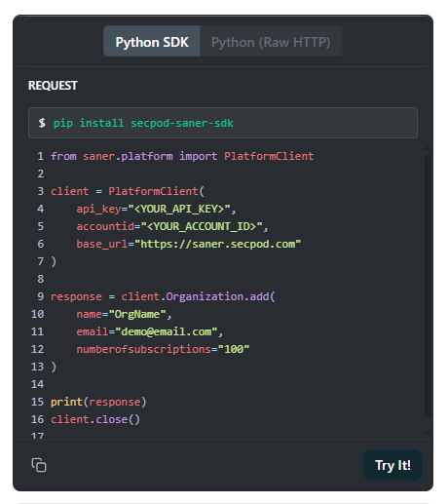Click print(response) on line 15
This screenshot has width=448, height=504.
[98, 402]
